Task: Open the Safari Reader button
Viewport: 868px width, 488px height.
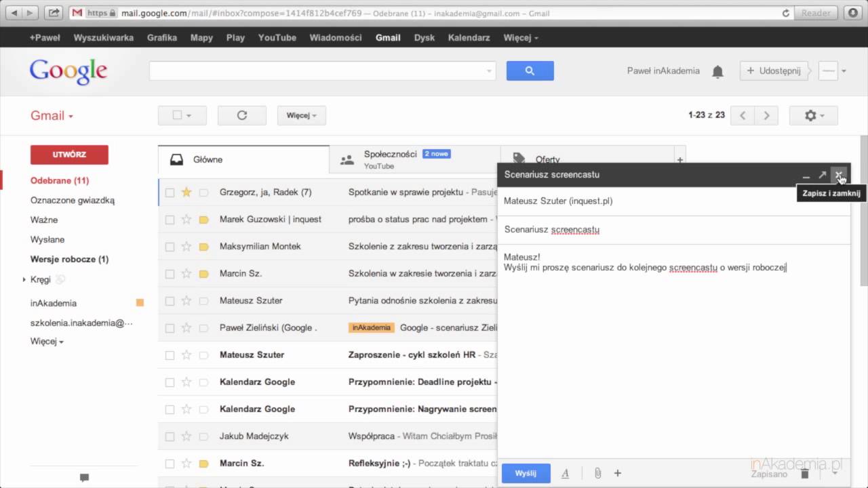Action: point(816,13)
